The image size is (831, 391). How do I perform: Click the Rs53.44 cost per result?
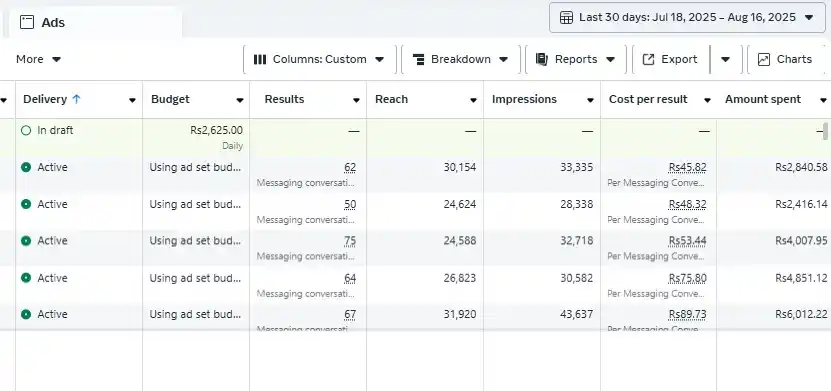(x=687, y=241)
